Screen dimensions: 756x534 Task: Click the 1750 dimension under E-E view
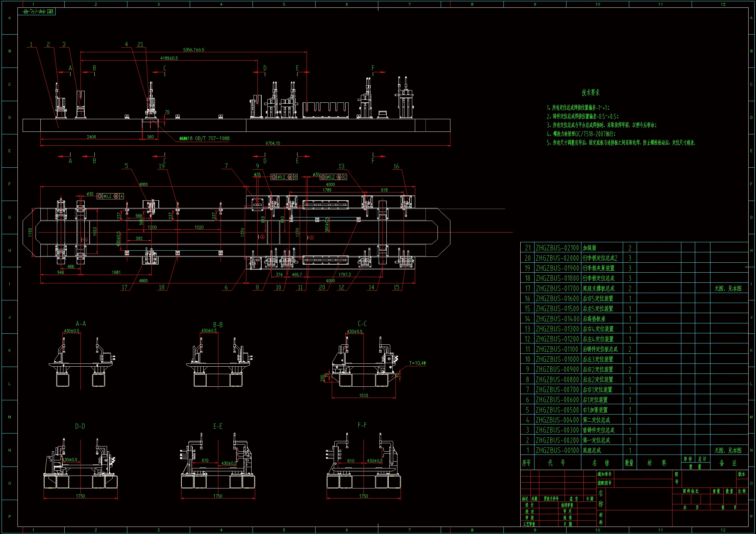(218, 496)
